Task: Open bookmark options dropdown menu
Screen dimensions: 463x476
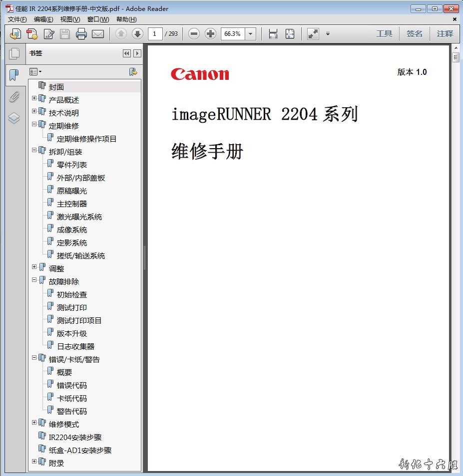Action: (35, 72)
